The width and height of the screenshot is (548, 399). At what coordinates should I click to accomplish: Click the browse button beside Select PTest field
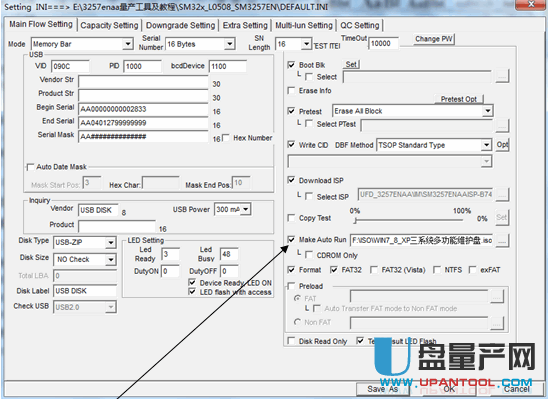502,125
